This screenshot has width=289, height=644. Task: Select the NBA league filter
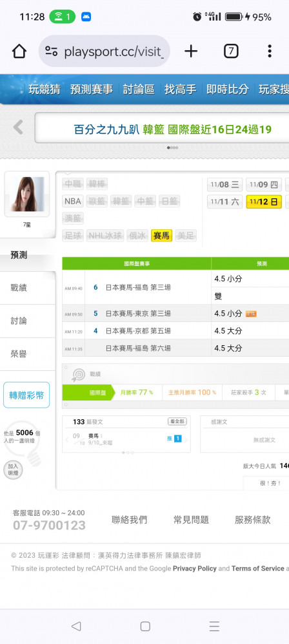click(73, 201)
